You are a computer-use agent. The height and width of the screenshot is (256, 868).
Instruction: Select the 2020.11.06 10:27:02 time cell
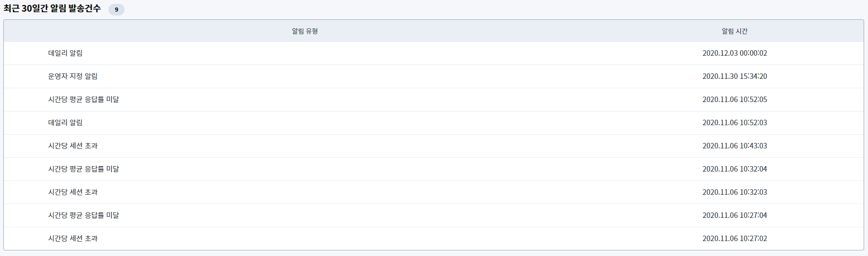click(735, 239)
